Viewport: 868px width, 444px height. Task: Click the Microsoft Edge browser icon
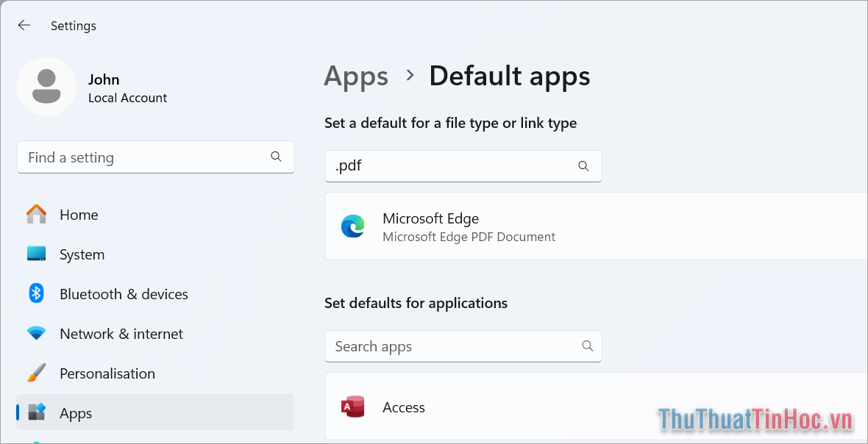pos(353,226)
